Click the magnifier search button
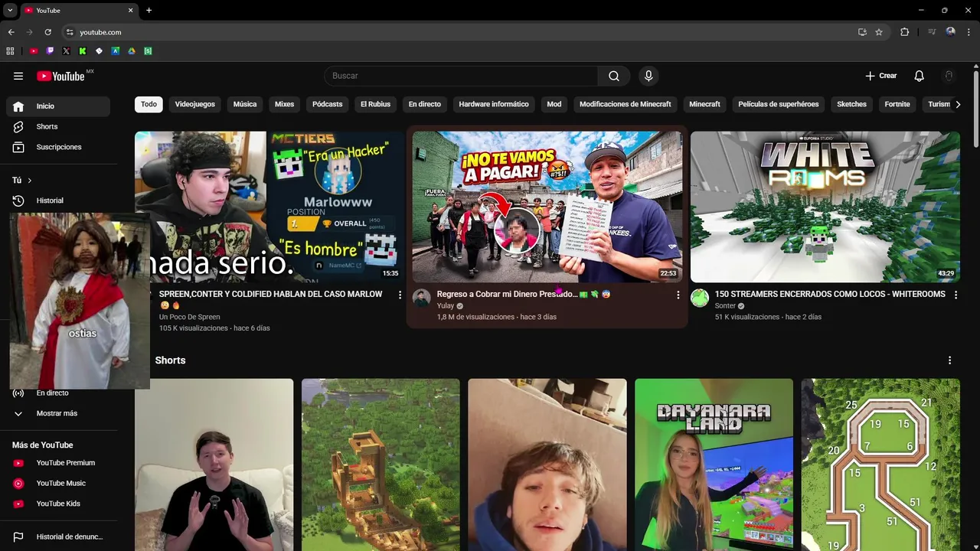 pyautogui.click(x=614, y=76)
